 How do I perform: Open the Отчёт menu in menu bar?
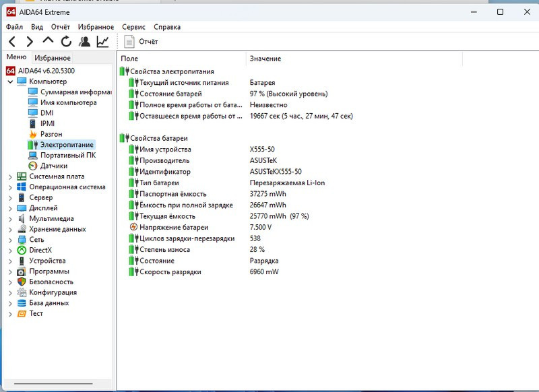(61, 27)
